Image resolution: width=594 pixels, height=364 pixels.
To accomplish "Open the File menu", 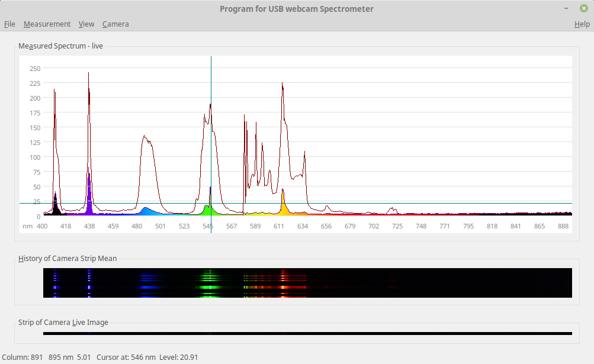I will [x=9, y=24].
